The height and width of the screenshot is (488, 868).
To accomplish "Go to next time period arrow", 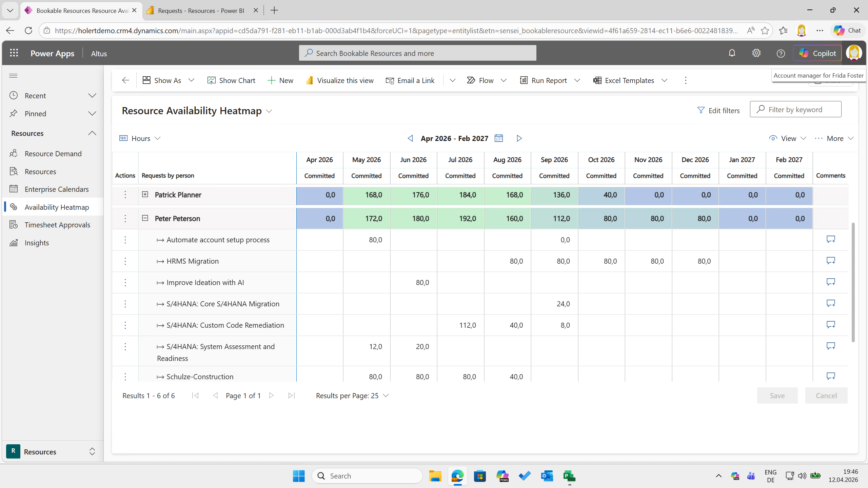I will pos(519,138).
